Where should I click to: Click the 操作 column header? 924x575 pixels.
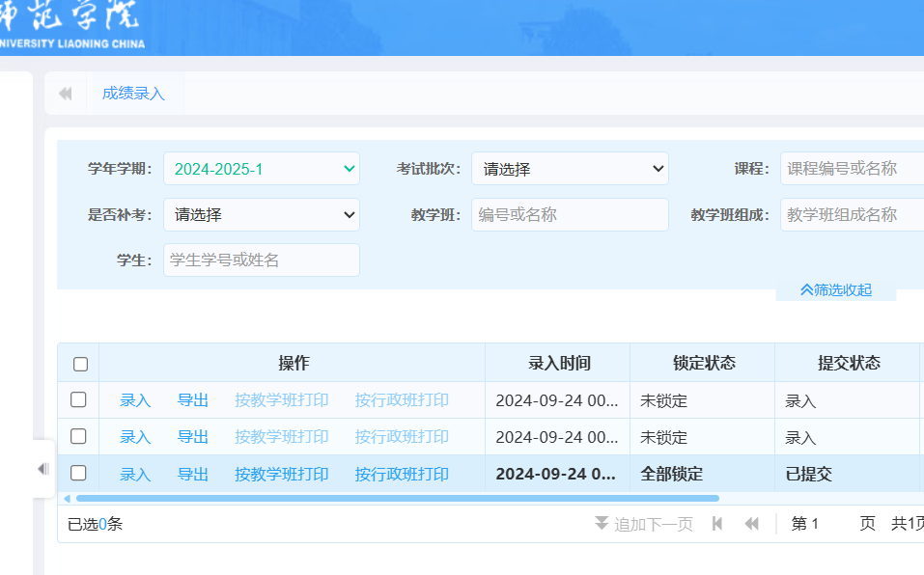pos(293,363)
